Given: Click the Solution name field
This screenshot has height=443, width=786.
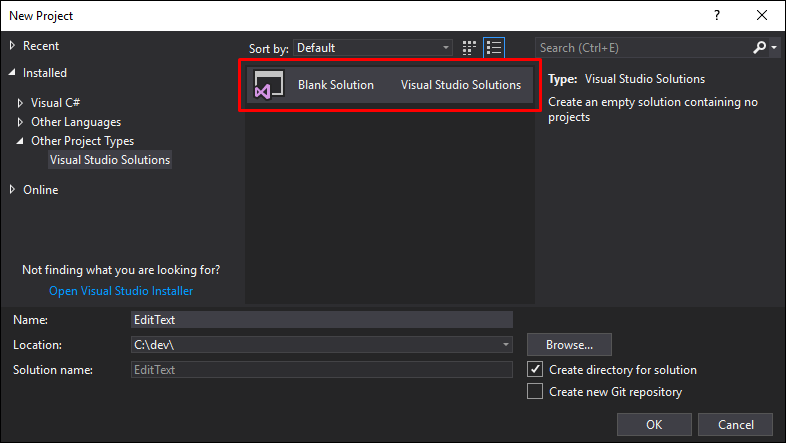Looking at the screenshot, I should (322, 369).
